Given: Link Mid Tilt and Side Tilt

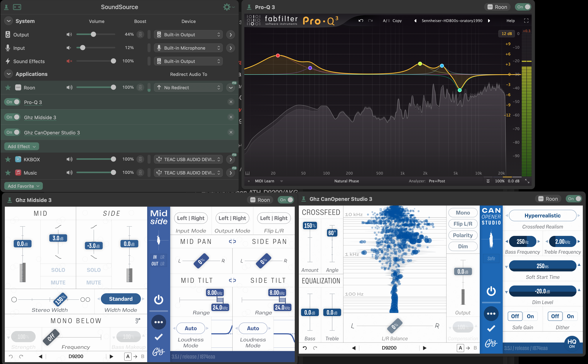Looking at the screenshot, I should coord(232,280).
